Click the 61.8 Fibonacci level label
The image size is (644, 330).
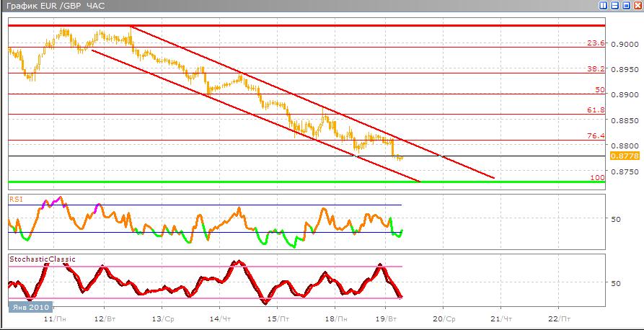(595, 110)
